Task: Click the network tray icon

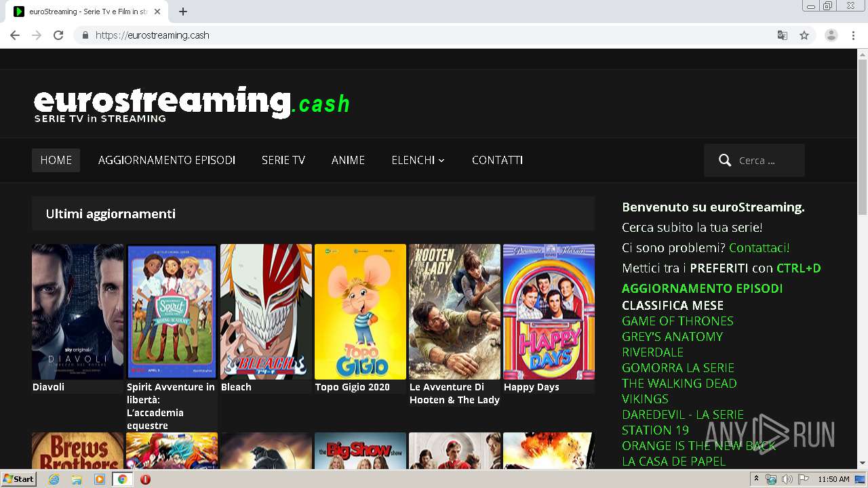Action: coord(771,479)
